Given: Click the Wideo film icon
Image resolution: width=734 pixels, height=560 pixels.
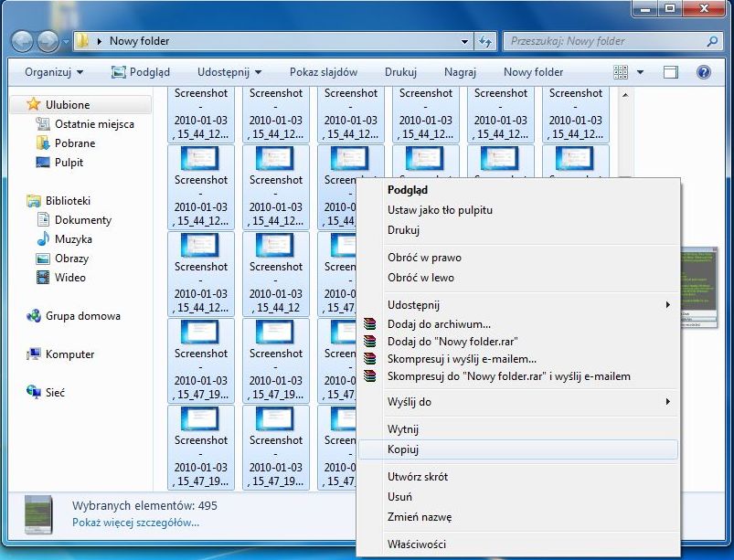Looking at the screenshot, I should click(x=43, y=277).
